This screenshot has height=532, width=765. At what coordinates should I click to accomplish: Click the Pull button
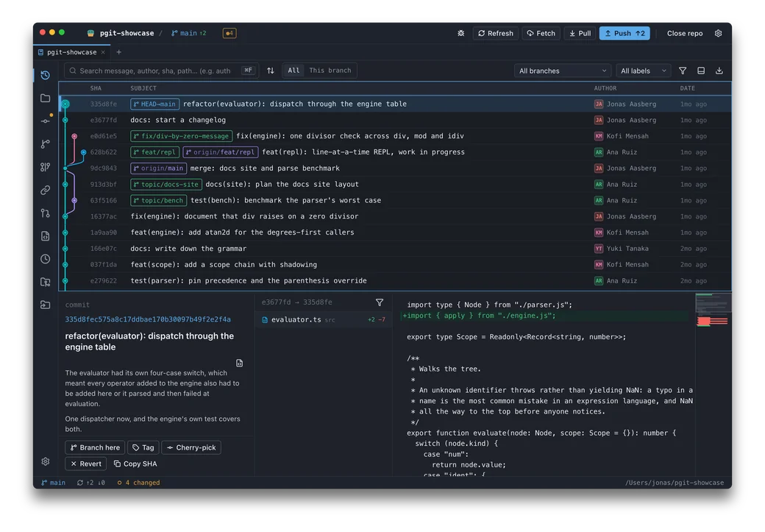(580, 33)
